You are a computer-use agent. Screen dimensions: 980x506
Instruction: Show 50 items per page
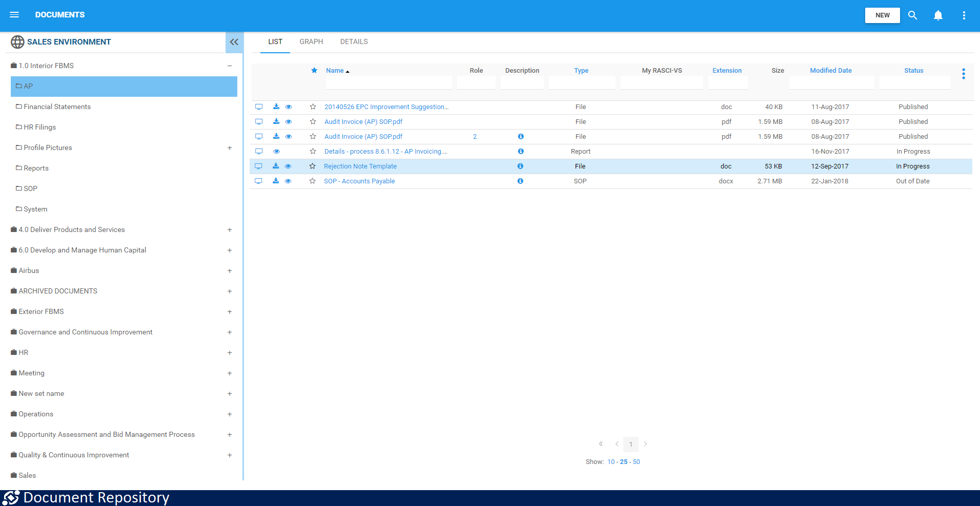point(636,462)
